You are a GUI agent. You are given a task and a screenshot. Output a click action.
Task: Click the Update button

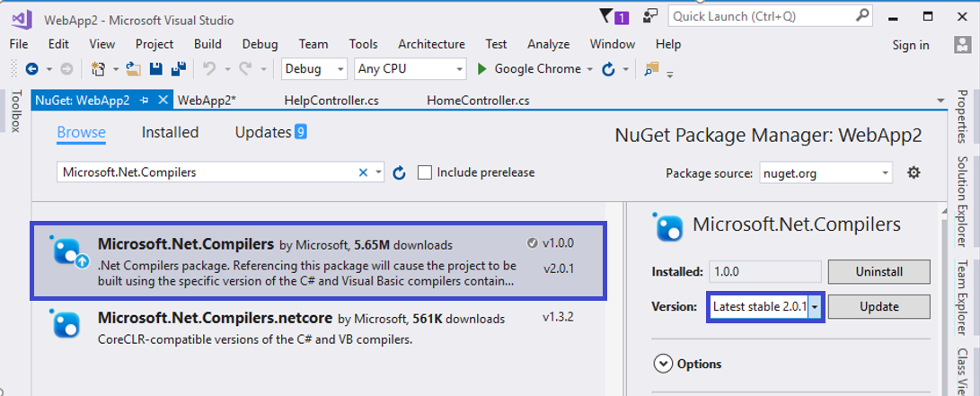(878, 307)
